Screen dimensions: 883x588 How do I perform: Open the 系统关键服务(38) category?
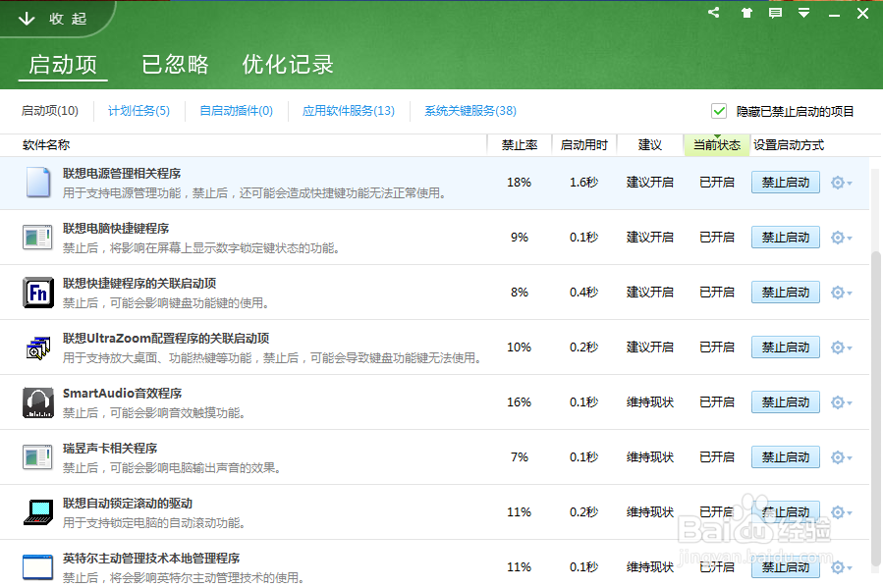point(469,111)
